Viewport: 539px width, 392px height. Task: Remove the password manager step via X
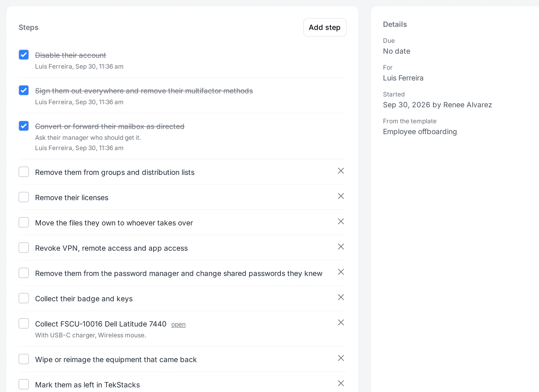click(x=341, y=272)
